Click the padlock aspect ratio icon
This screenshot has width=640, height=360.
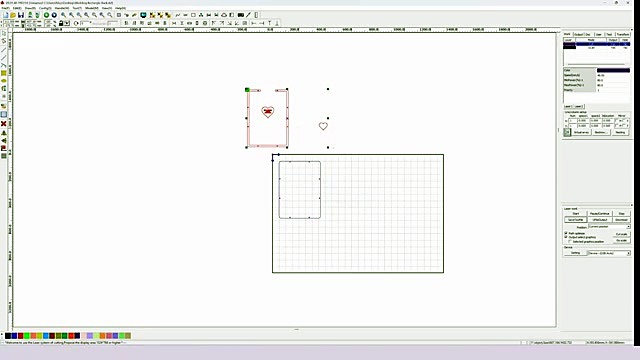point(61,23)
